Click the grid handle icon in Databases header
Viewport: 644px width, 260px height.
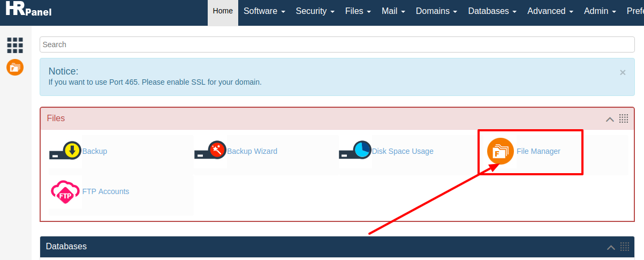(624, 247)
